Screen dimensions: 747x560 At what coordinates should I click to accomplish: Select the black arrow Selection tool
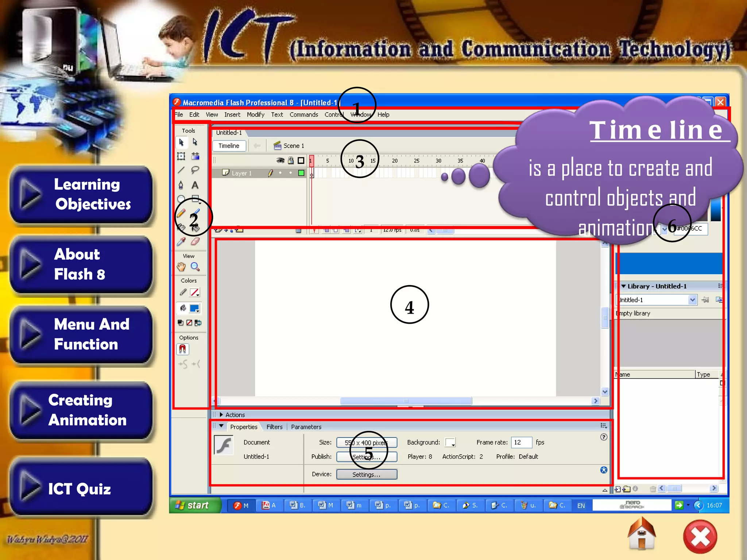[x=181, y=142]
